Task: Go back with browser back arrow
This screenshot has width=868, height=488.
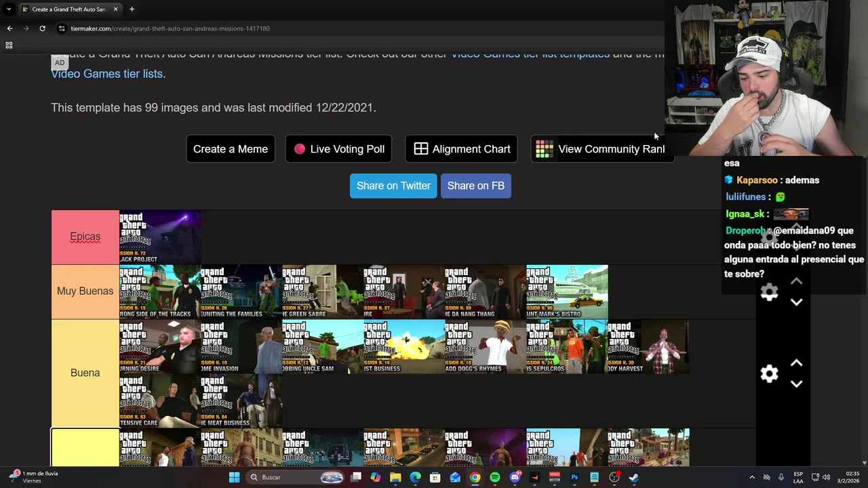Action: [9, 28]
